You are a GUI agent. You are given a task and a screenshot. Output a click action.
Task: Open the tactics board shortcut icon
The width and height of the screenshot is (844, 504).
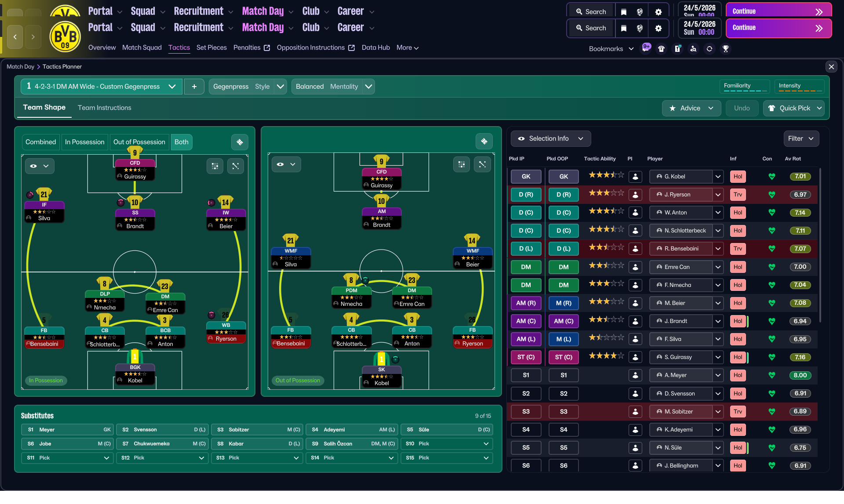tap(677, 49)
